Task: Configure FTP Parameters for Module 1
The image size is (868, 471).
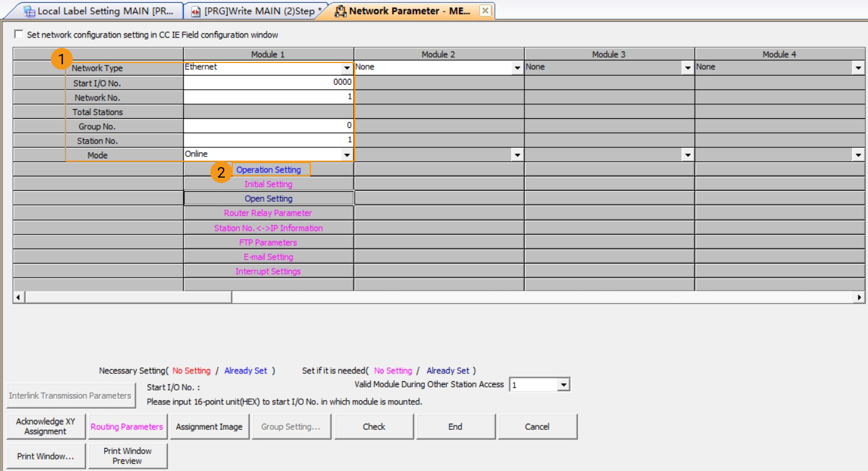Action: tap(269, 242)
